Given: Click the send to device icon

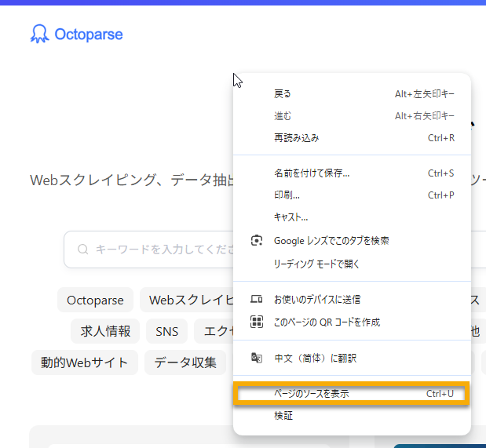Looking at the screenshot, I should tap(256, 300).
